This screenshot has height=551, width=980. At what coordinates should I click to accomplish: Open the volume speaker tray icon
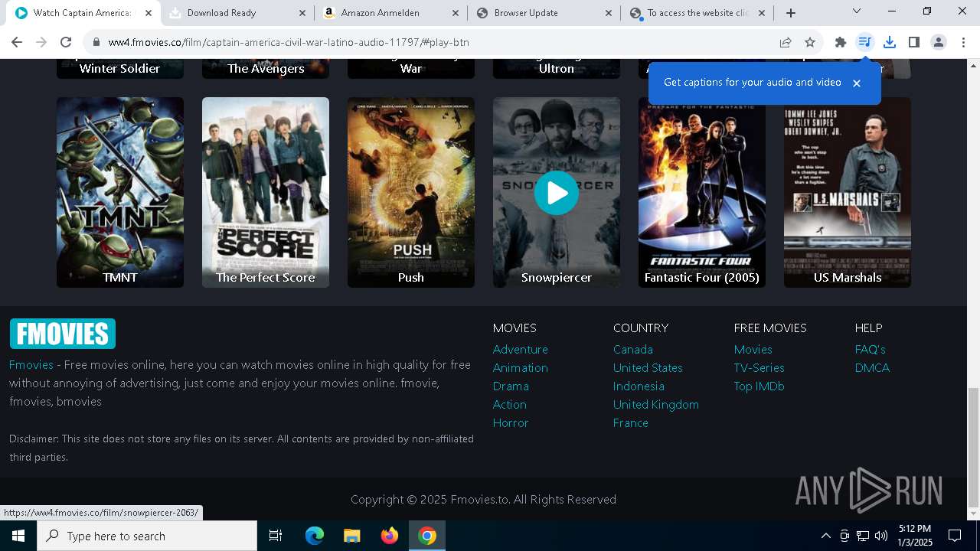(x=881, y=536)
